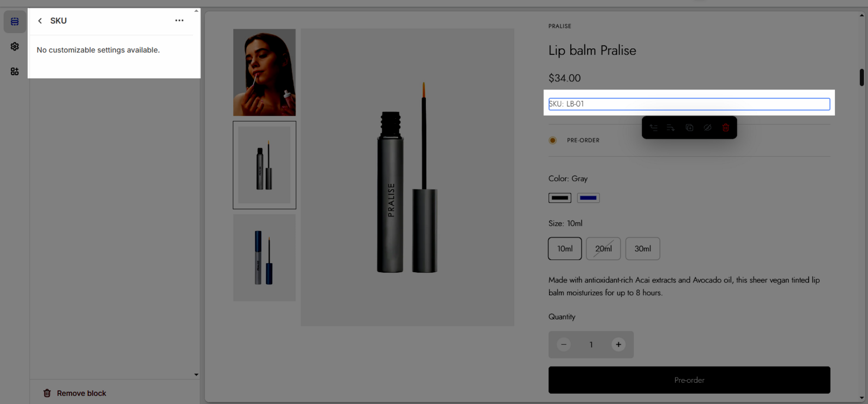
Task: Move SKU block up icon
Action: (x=654, y=127)
